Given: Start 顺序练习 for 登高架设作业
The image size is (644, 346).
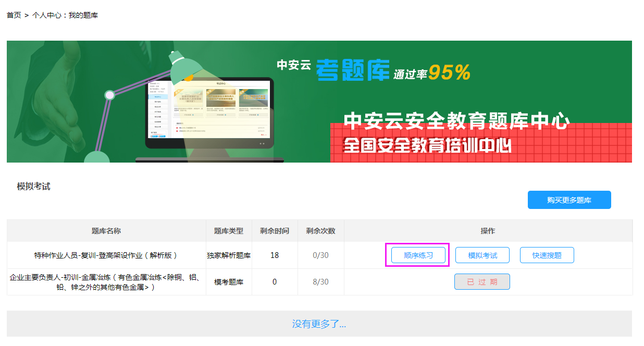Looking at the screenshot, I should 418,255.
